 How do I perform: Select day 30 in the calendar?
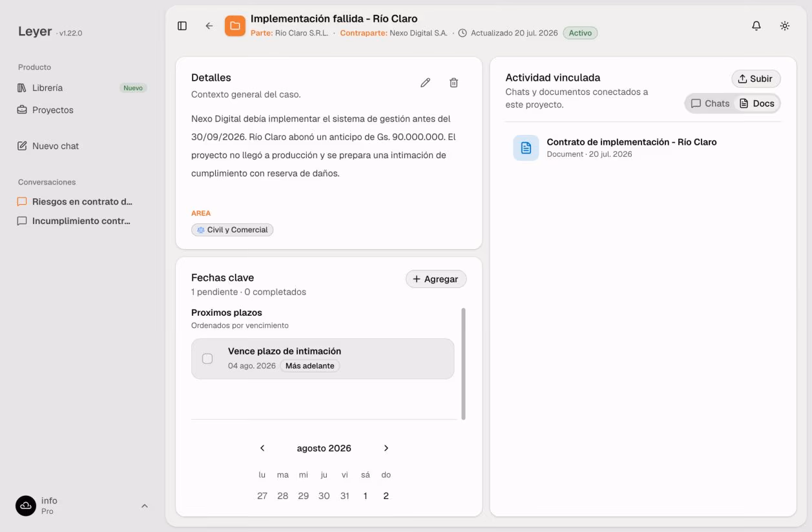click(324, 496)
